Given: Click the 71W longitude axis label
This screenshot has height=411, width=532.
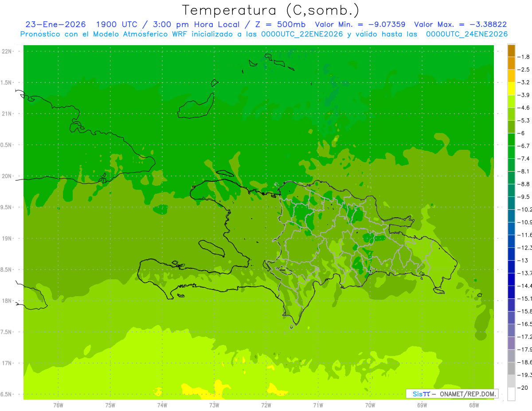Looking at the screenshot, I should [x=318, y=405].
